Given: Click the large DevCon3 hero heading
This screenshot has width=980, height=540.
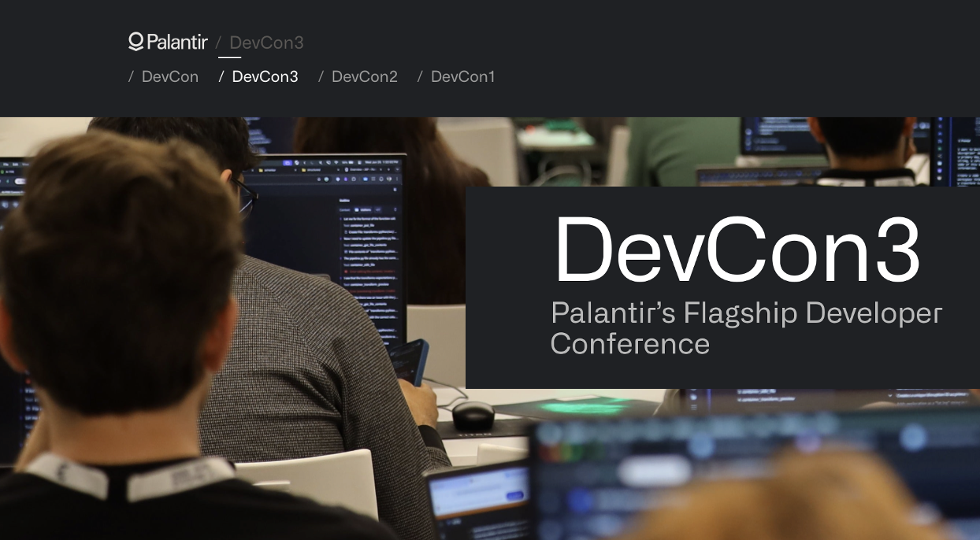Looking at the screenshot, I should 737,250.
